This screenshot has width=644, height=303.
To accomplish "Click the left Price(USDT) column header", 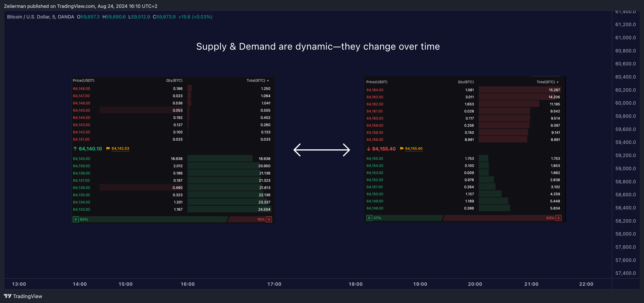I will (x=83, y=80).
